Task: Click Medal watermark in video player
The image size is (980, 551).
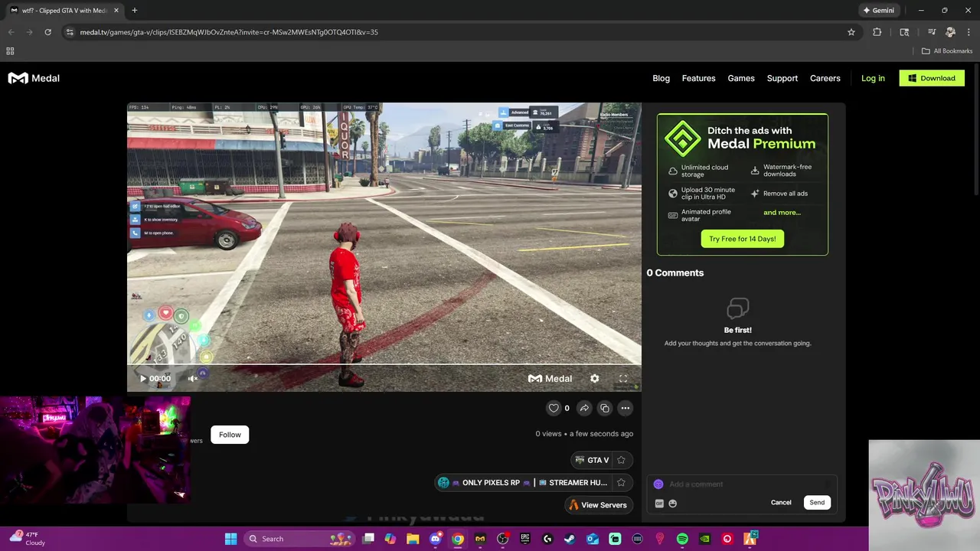Action: pyautogui.click(x=550, y=378)
